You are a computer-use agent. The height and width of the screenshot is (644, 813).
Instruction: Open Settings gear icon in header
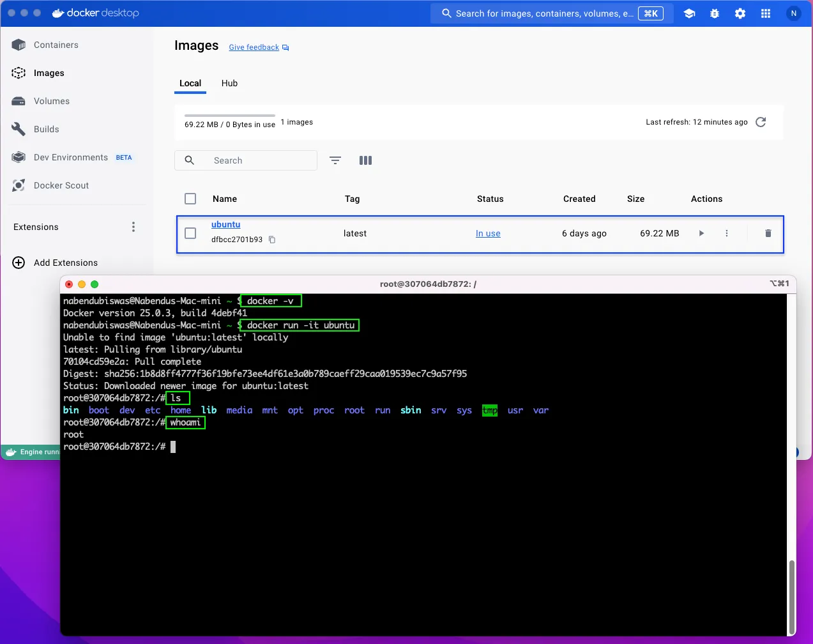click(740, 13)
